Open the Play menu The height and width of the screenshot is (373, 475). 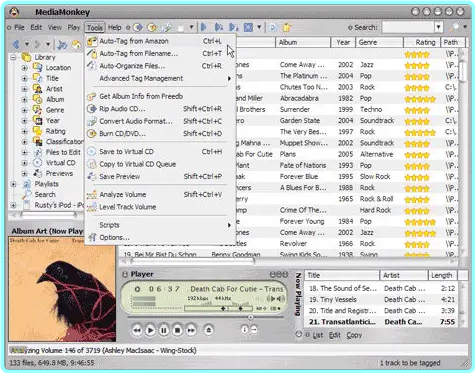(74, 27)
